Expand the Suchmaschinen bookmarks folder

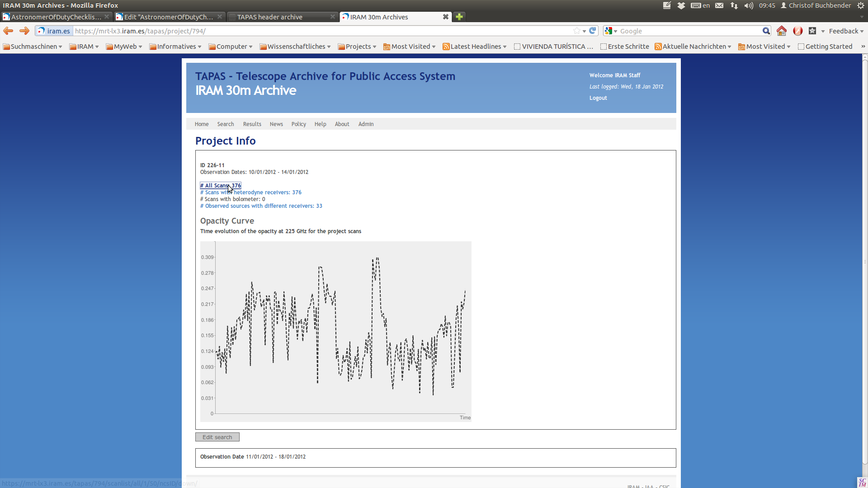click(x=33, y=47)
